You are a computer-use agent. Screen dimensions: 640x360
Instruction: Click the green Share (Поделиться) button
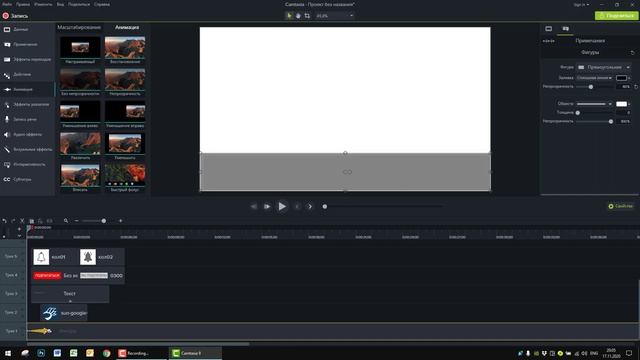(616, 16)
